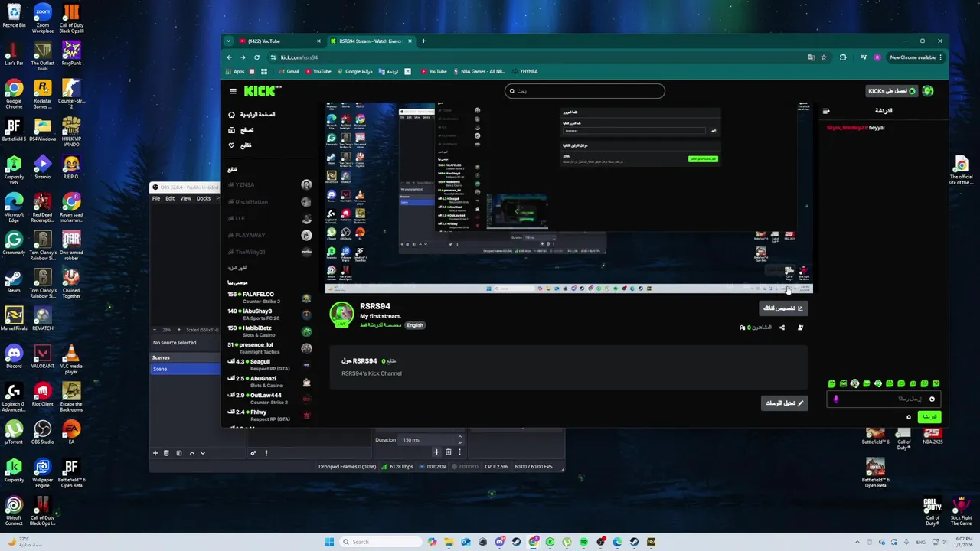Click the Kick channel customize button under video

[783, 308]
